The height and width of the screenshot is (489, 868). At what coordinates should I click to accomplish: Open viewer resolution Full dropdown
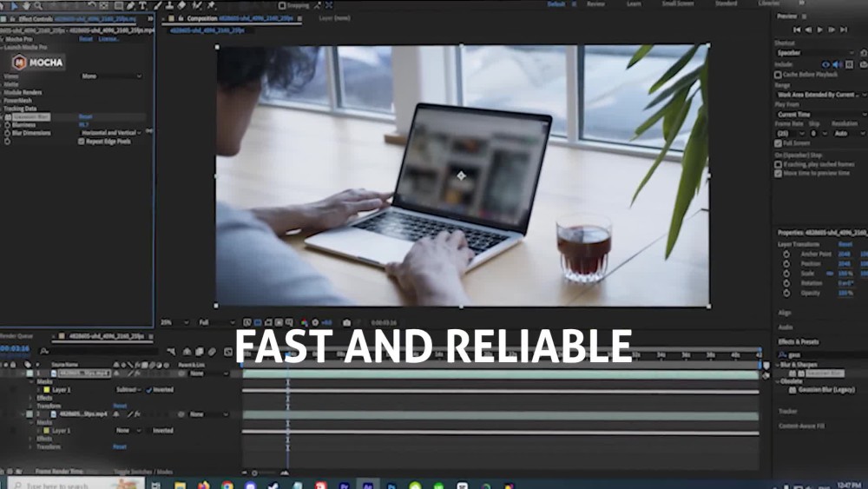coord(217,322)
